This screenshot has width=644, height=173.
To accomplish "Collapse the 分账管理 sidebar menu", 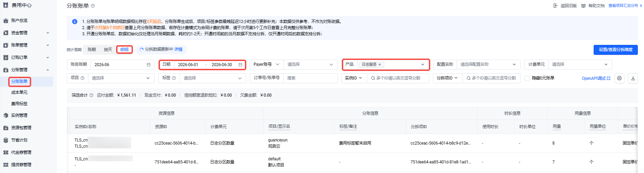I will tap(48, 70).
